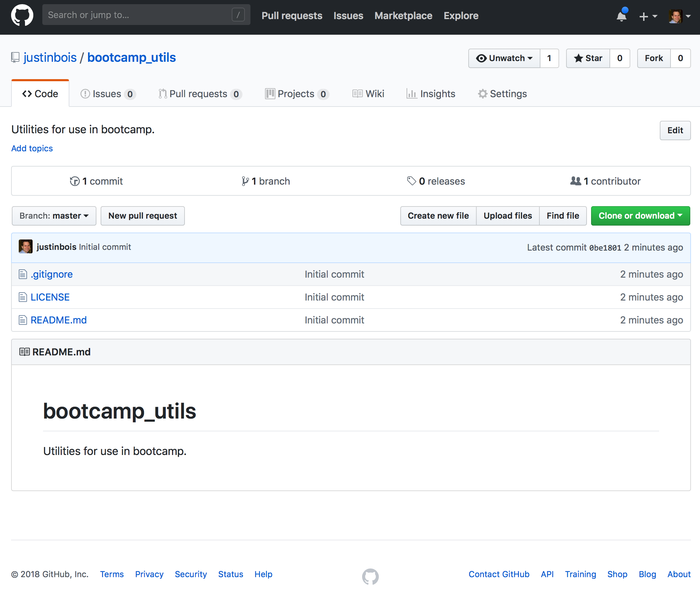
Task: Expand the Unwatch dropdown arrow
Action: 529,57
